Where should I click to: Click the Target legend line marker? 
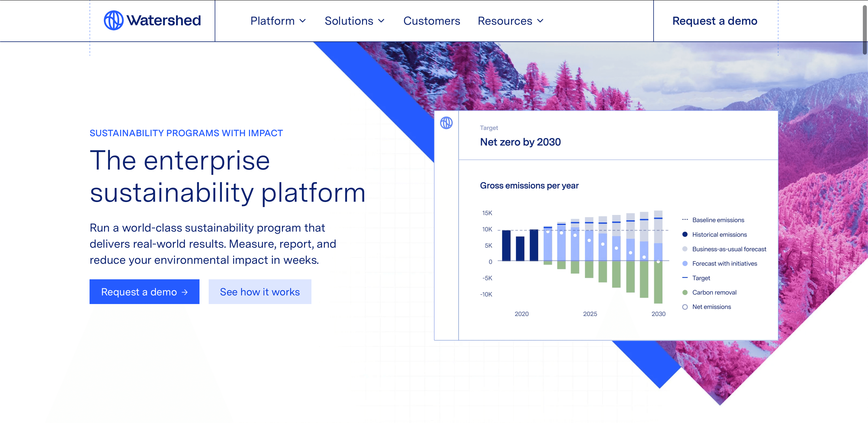[685, 278]
